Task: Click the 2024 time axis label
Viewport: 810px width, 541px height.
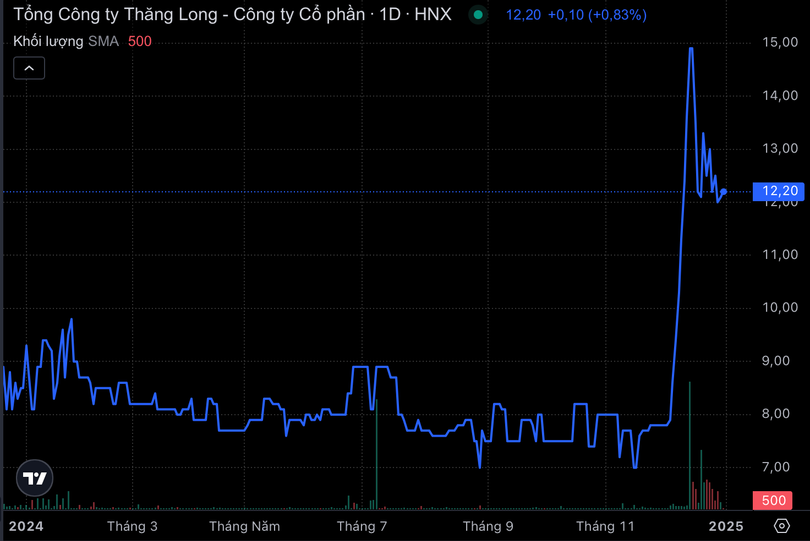Action: coord(26,527)
